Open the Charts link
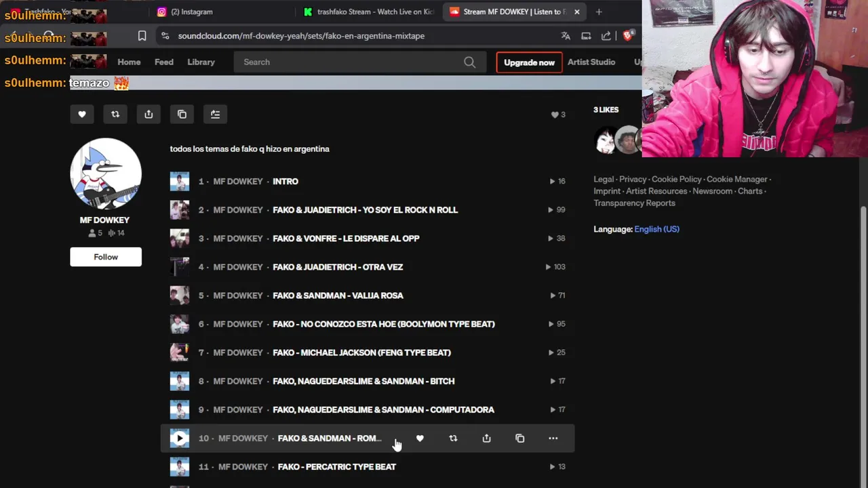The image size is (868, 488). click(x=750, y=191)
